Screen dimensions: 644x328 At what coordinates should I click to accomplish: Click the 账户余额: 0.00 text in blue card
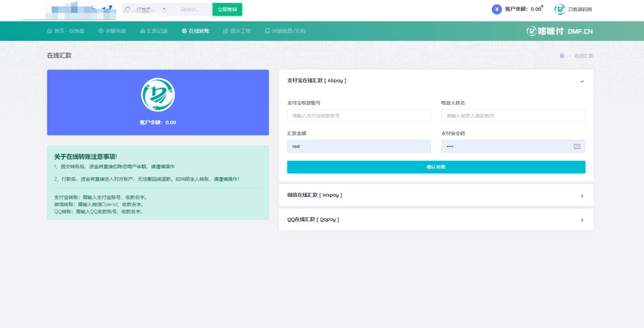(158, 122)
